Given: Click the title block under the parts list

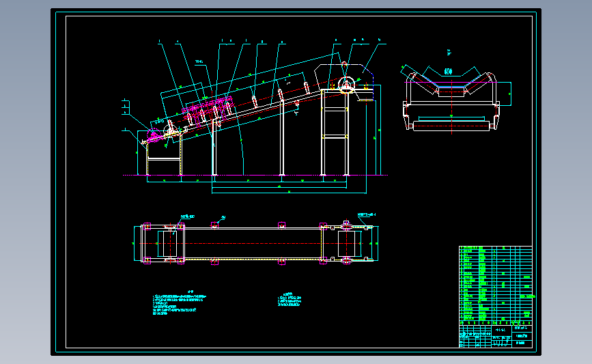Looking at the screenshot, I should [x=496, y=337].
